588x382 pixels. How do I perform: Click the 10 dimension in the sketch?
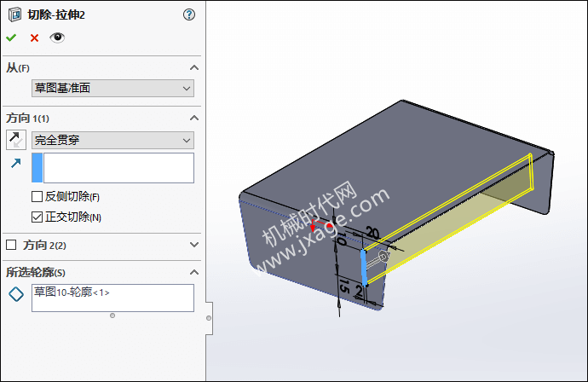[x=341, y=239]
